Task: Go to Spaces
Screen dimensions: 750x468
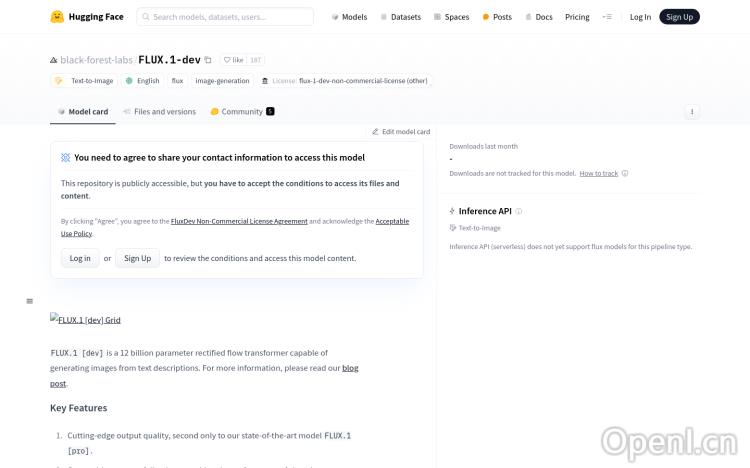Action: (x=451, y=17)
